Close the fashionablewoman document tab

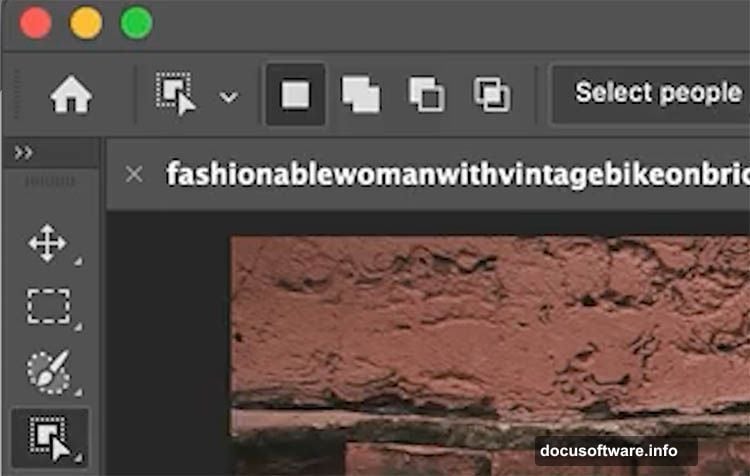click(134, 174)
